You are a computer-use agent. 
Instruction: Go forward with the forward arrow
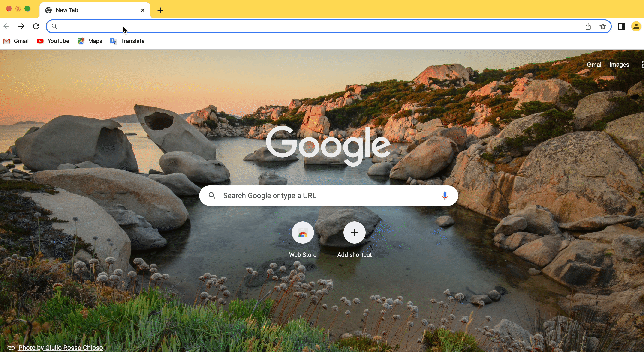click(x=21, y=26)
